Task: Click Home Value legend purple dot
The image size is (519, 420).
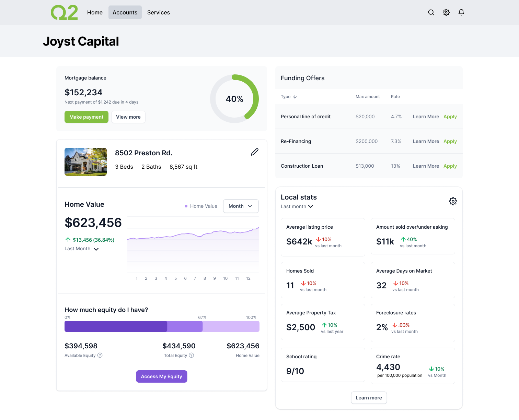Action: click(x=186, y=206)
